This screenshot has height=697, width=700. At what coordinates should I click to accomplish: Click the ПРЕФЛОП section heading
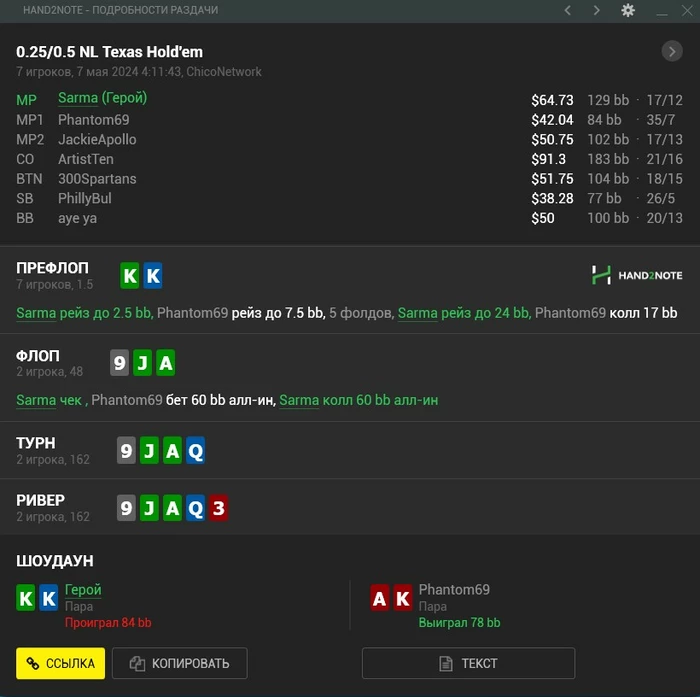[x=52, y=268]
